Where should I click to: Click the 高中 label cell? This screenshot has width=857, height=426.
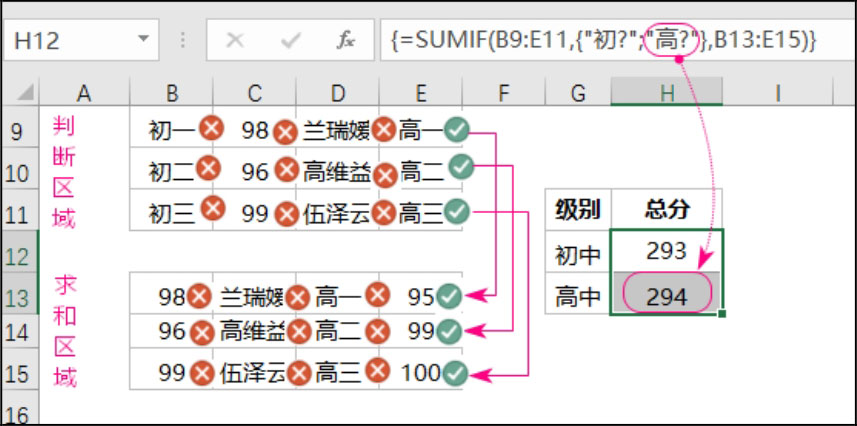pos(578,293)
